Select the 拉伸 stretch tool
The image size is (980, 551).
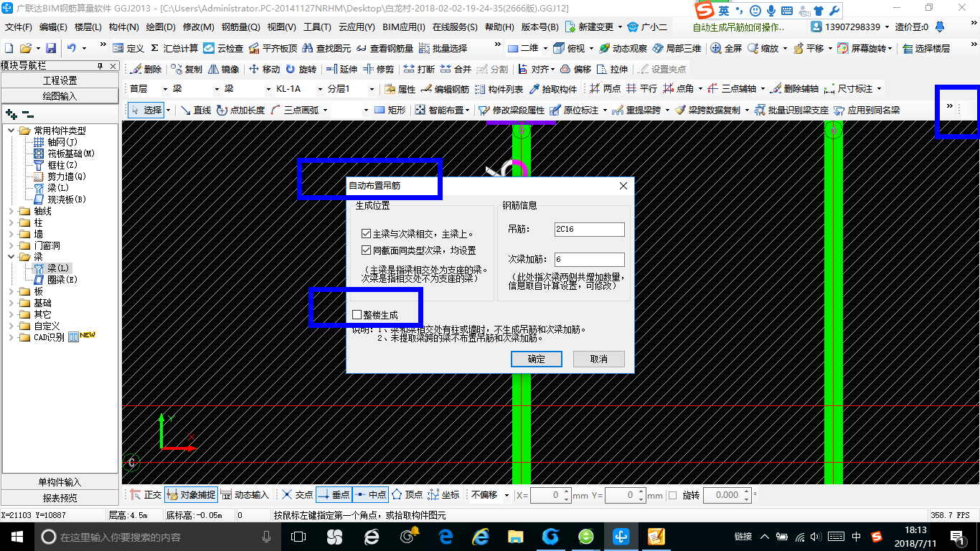click(x=612, y=70)
